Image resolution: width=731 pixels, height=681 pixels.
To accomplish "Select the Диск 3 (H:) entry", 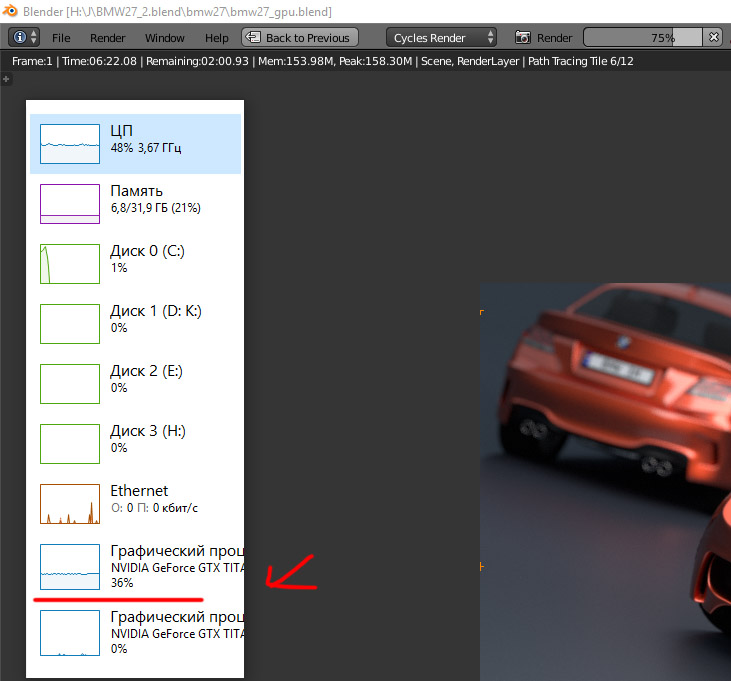I will (x=135, y=444).
